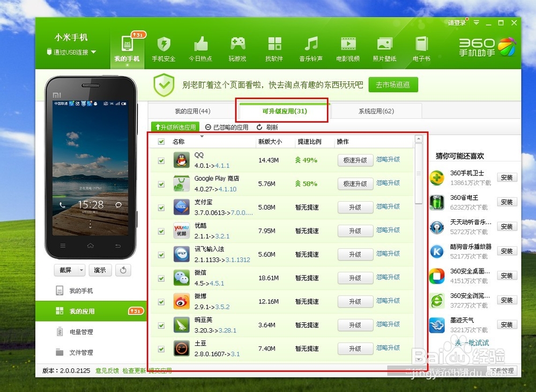
Task: Uncheck the QQ row checkbox
Action: [x=161, y=160]
